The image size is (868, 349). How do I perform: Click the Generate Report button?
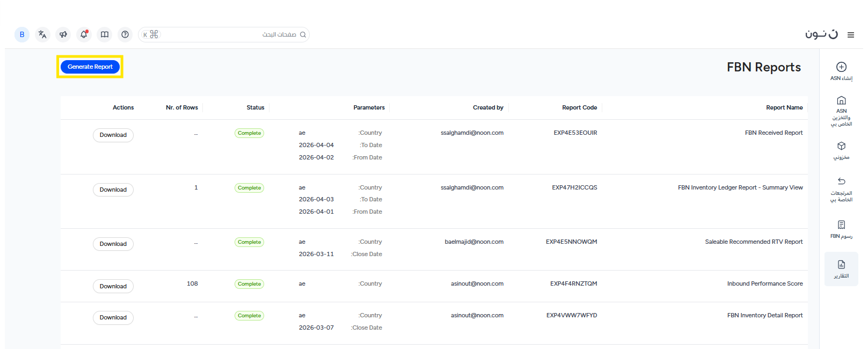90,67
